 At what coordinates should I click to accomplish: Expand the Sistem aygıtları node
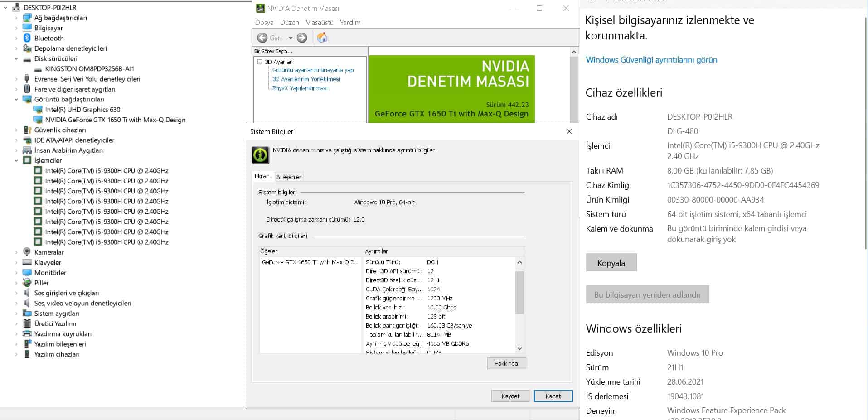pos(16,313)
